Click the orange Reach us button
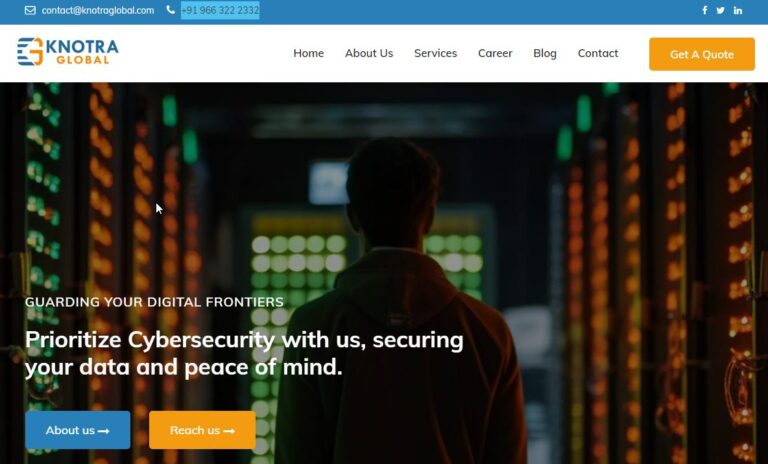 tap(202, 430)
